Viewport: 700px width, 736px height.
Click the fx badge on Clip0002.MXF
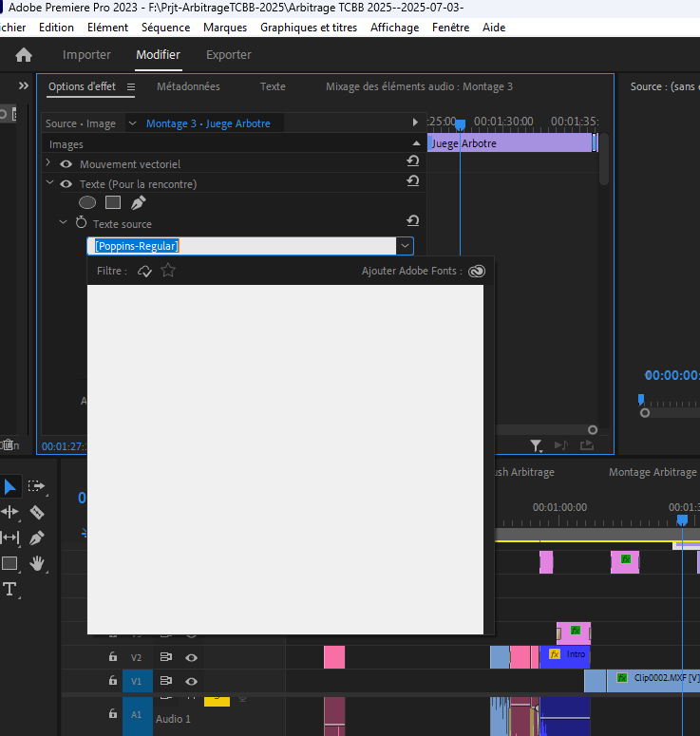click(622, 678)
